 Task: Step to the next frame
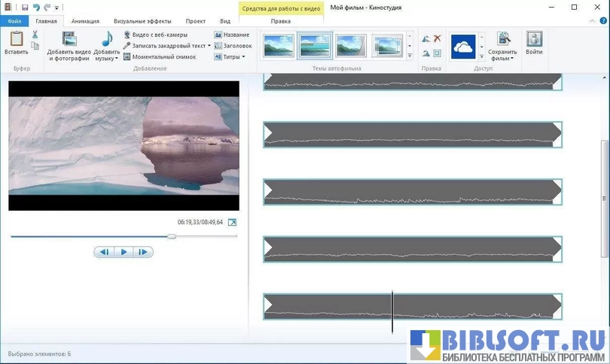pos(142,252)
